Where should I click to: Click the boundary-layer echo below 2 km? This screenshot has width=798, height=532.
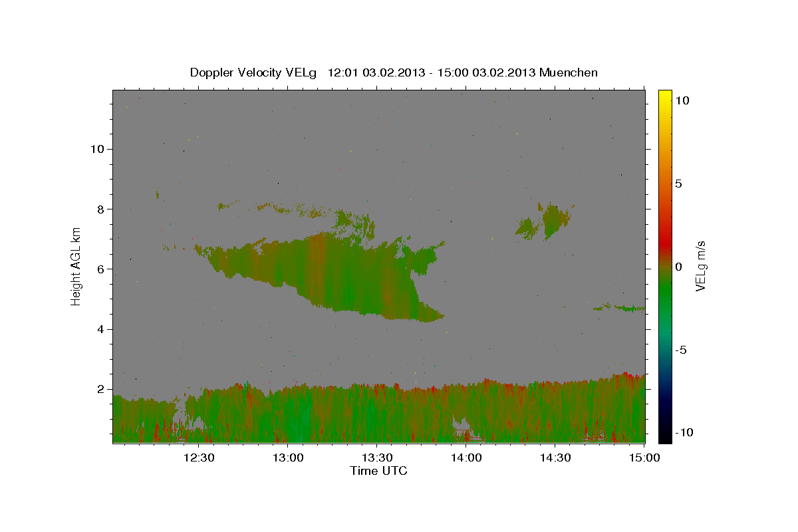(x=379, y=412)
